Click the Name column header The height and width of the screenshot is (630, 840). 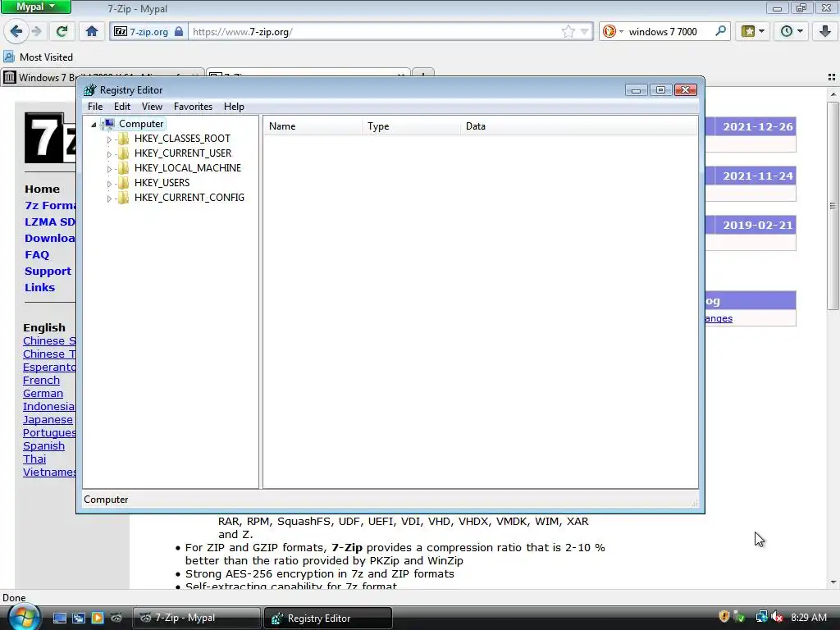coord(313,126)
